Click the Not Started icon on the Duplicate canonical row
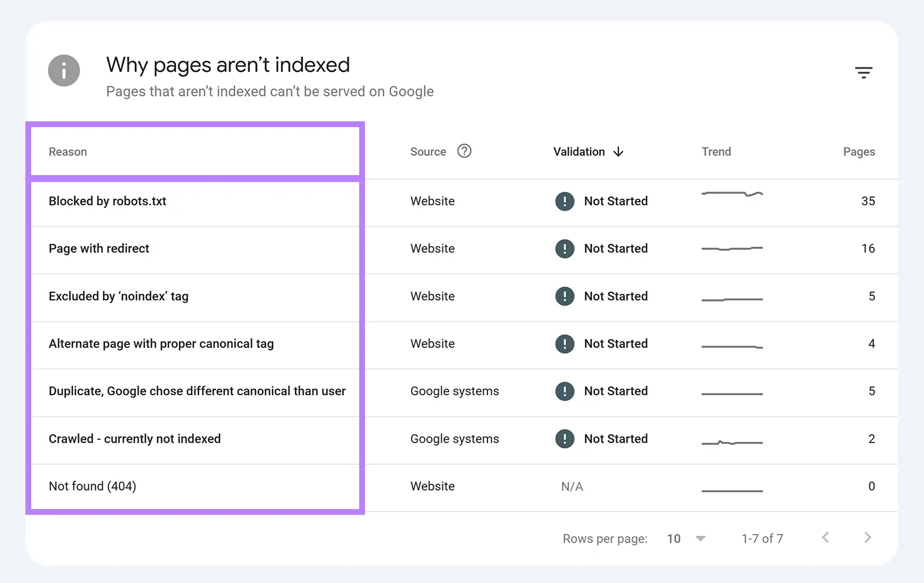This screenshot has height=583, width=924. [x=565, y=391]
